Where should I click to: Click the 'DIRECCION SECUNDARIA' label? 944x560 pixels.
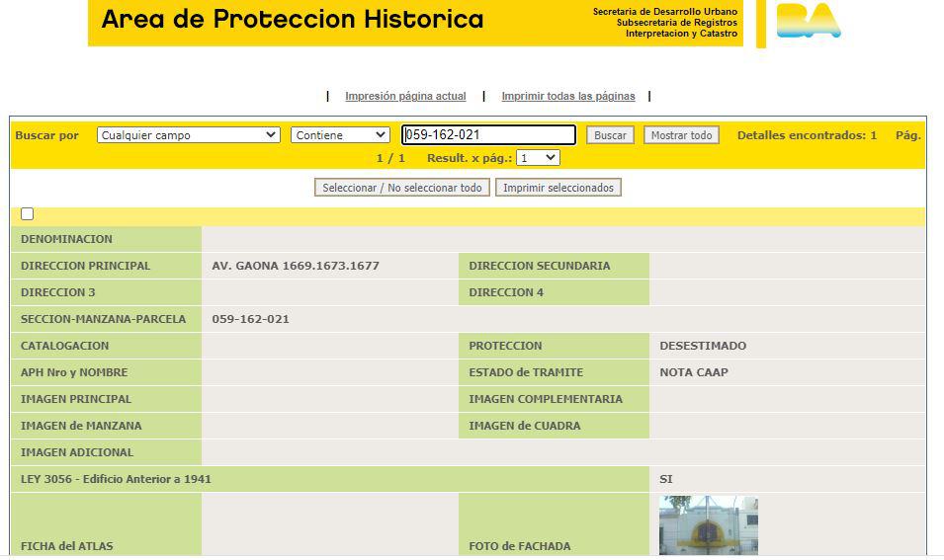pos(540,266)
